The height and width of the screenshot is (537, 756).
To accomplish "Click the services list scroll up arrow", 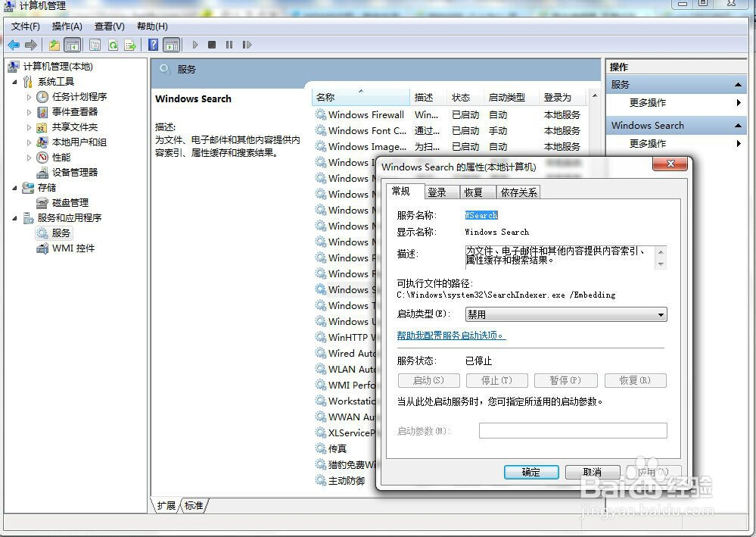I will pyautogui.click(x=595, y=96).
